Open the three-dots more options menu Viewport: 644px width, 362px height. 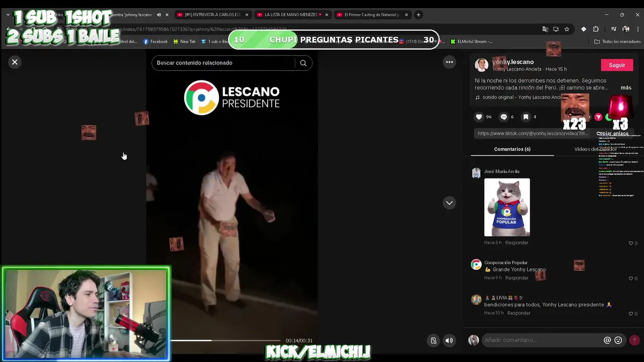pyautogui.click(x=449, y=62)
